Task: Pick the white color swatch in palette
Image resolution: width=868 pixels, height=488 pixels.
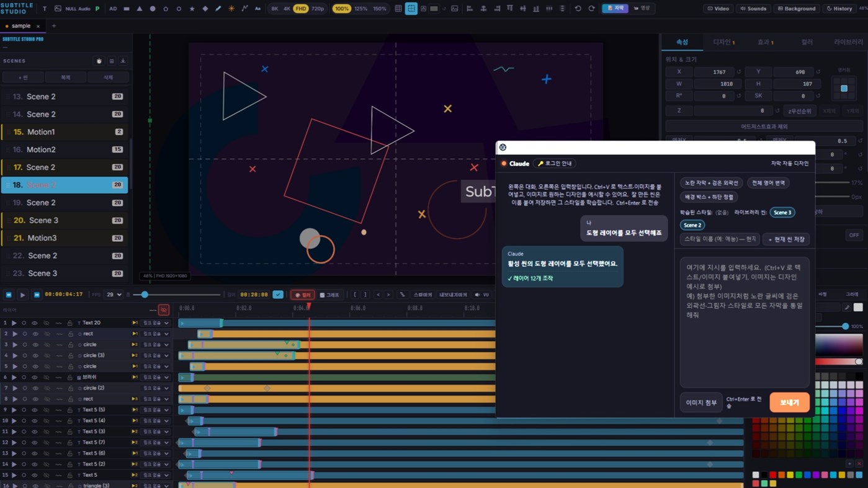Action: point(756,475)
